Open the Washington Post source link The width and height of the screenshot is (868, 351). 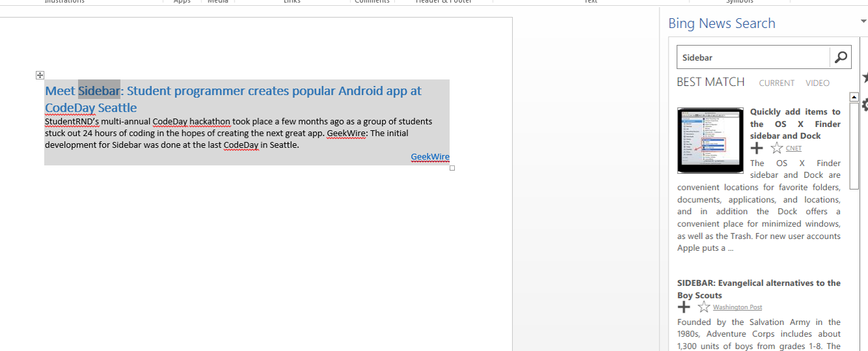(x=738, y=307)
